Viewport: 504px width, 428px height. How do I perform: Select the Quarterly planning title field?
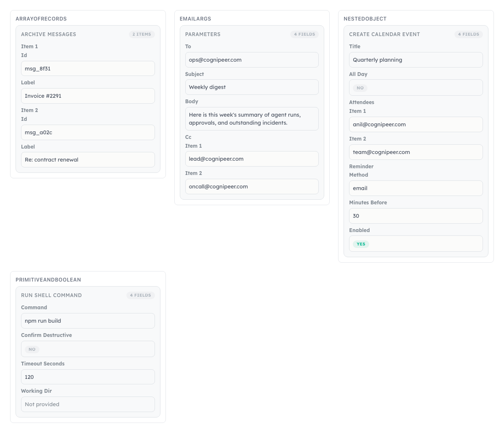[x=416, y=60]
